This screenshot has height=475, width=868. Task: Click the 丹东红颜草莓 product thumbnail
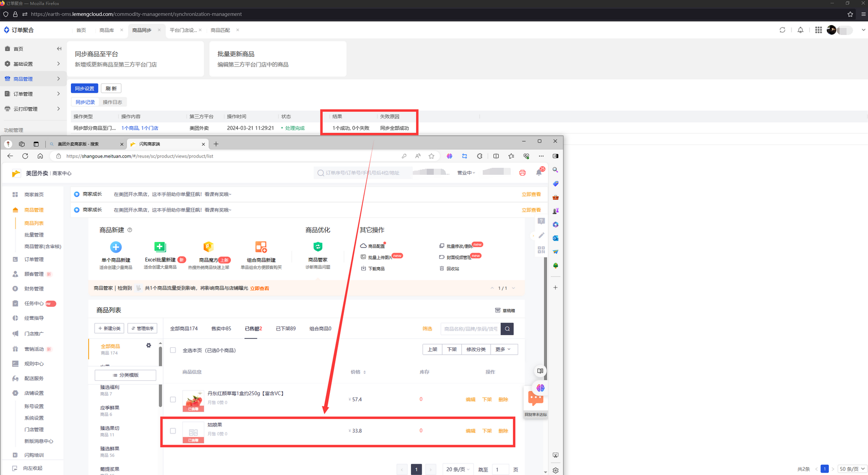click(193, 401)
